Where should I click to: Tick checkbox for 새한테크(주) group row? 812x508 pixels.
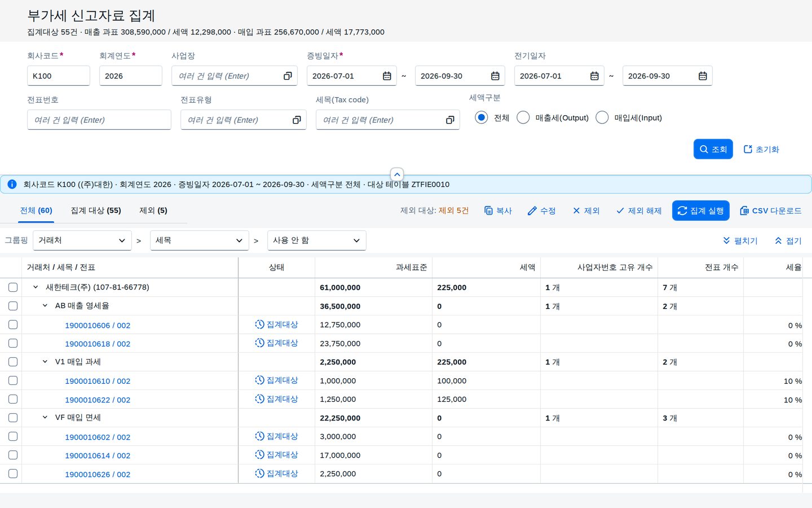[x=13, y=287]
